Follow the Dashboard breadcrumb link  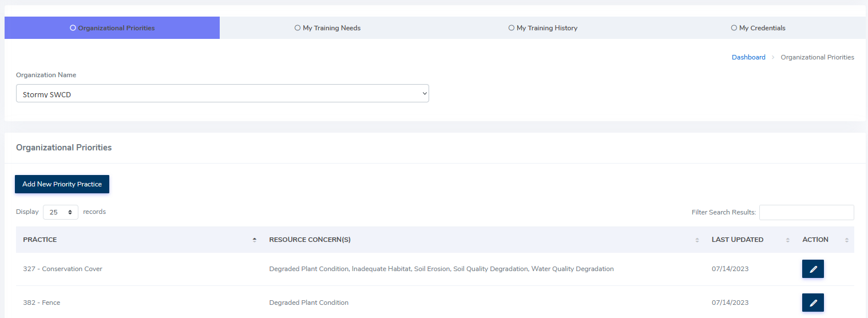(x=748, y=57)
